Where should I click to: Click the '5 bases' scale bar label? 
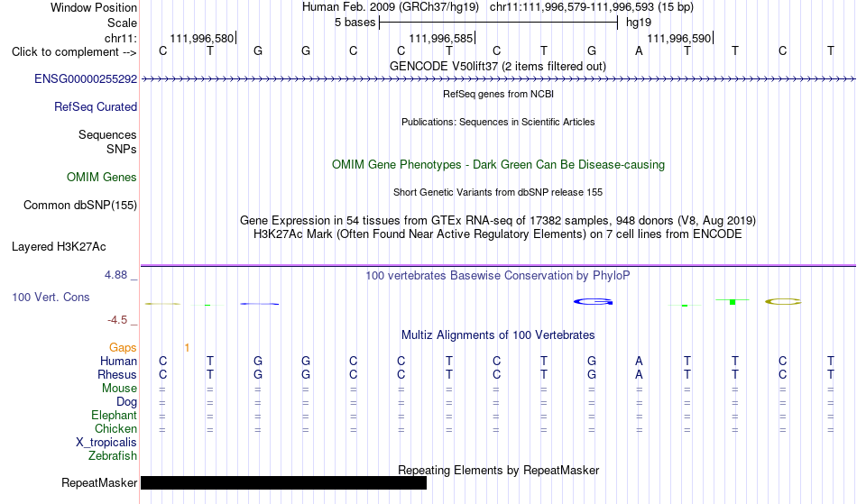(x=355, y=23)
